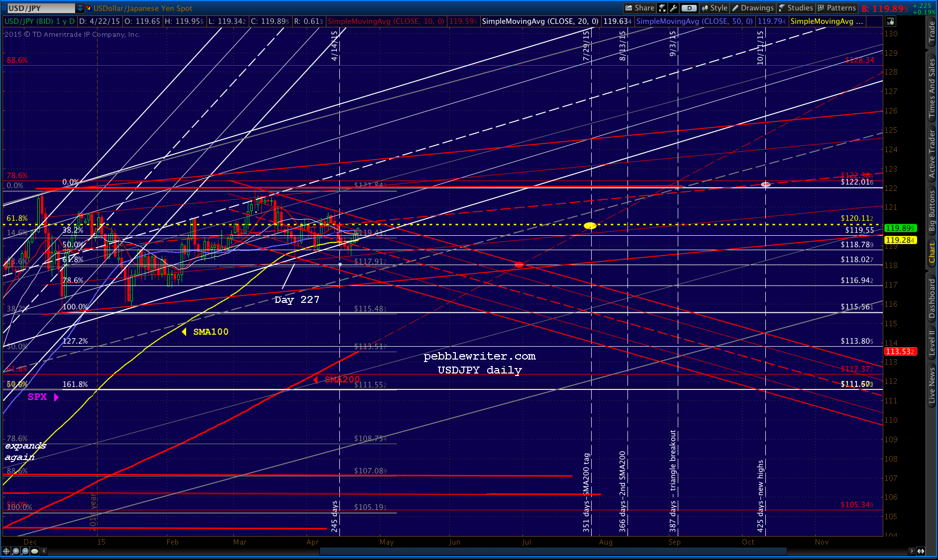This screenshot has height=560, width=938.
Task: Click the USD/JPY symbol input field
Action: (41, 8)
